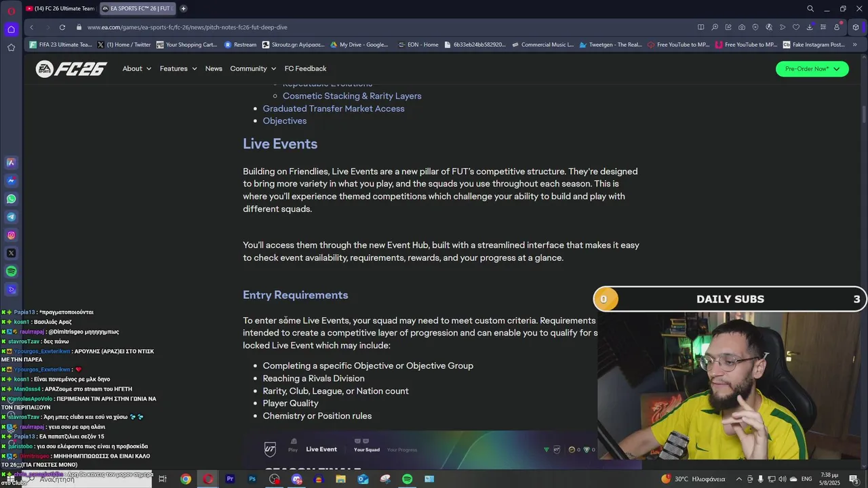868x488 pixels.
Task: Open Messenger in the Opera sidebar
Action: (11, 181)
